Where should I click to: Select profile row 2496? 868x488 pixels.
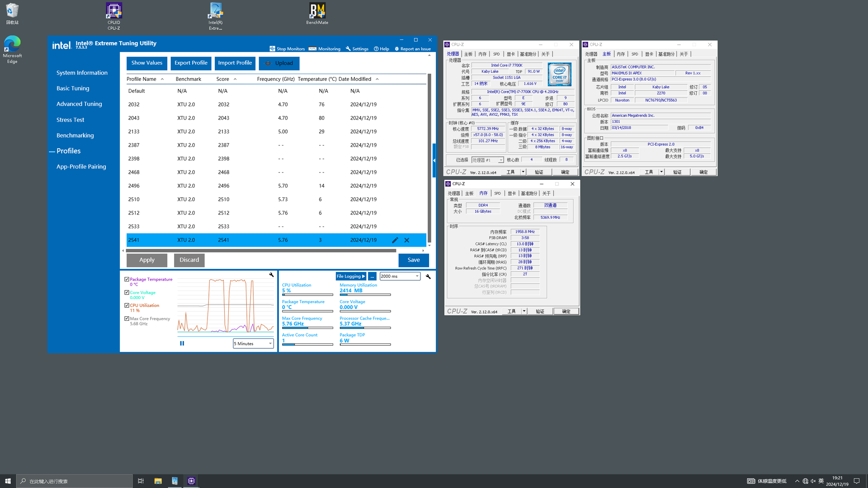click(276, 186)
